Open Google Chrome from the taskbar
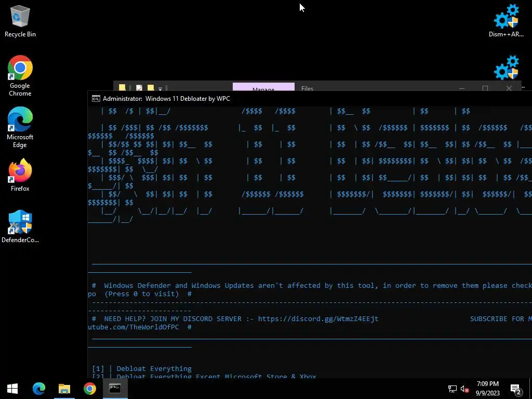532x399 pixels. [x=89, y=389]
